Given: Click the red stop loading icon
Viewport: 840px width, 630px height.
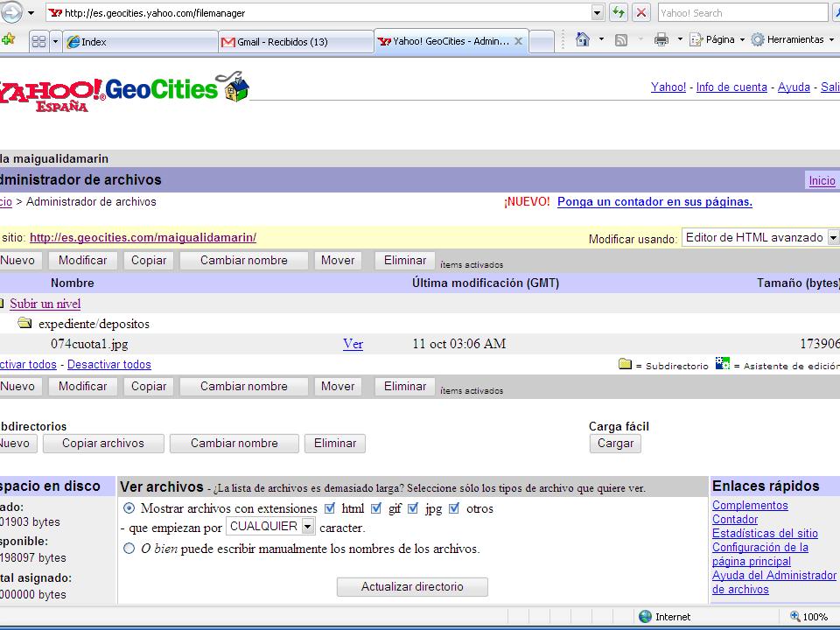Looking at the screenshot, I should [641, 12].
